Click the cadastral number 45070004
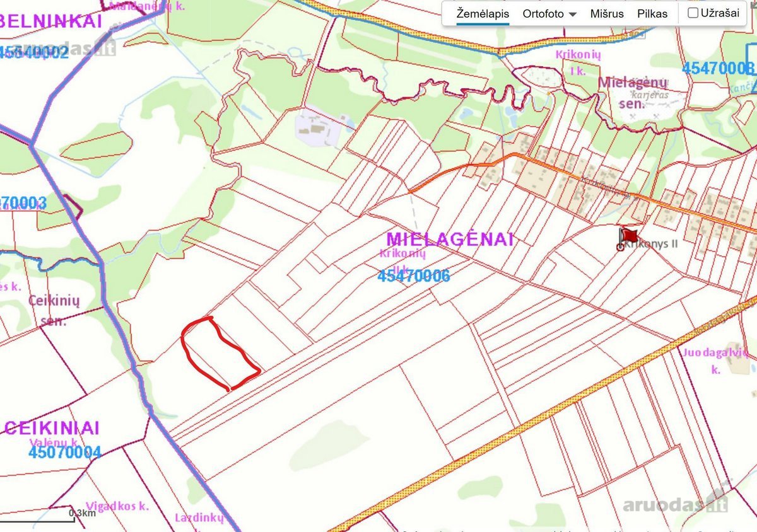The width and height of the screenshot is (757, 532). coord(65,452)
